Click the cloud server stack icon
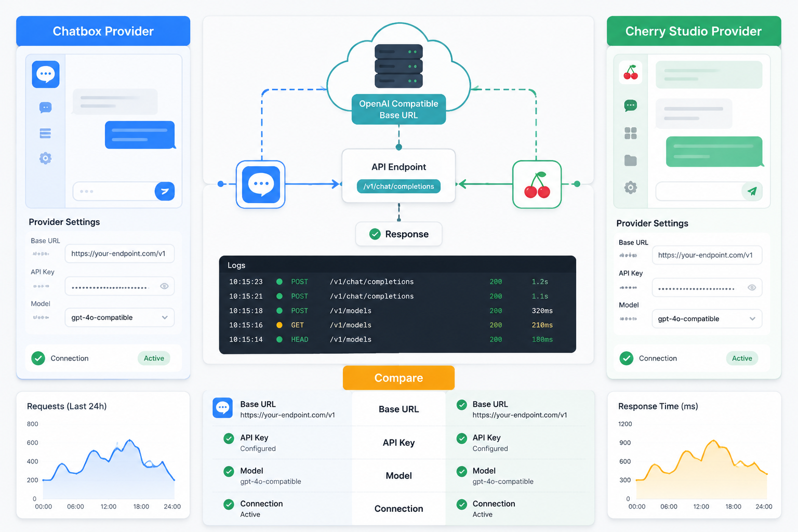This screenshot has height=532, width=798. 398,66
